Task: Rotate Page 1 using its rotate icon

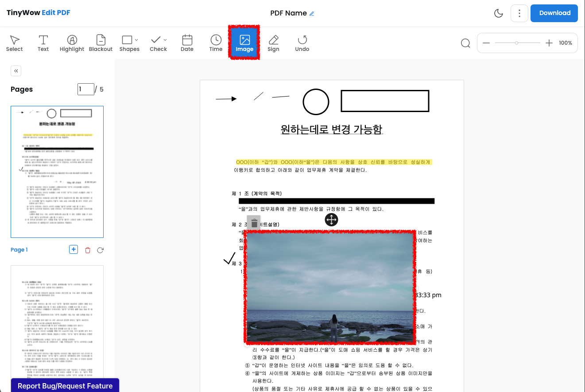Action: pyautogui.click(x=100, y=250)
